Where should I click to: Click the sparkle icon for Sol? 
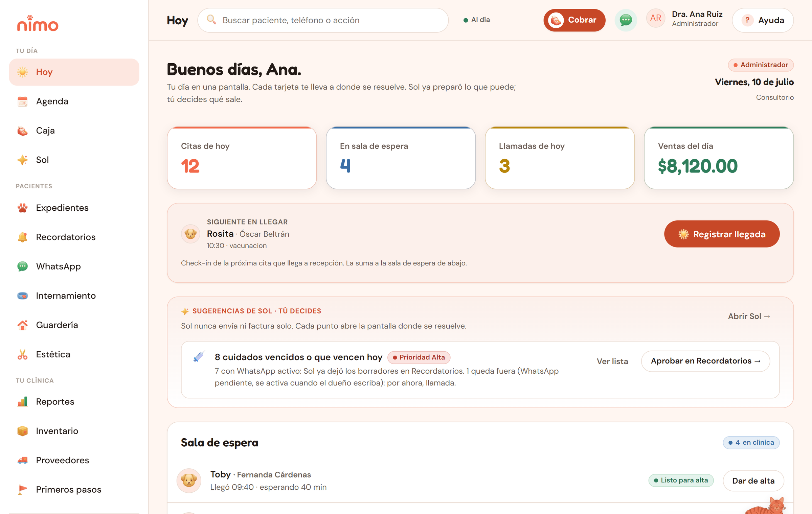pyautogui.click(x=23, y=160)
